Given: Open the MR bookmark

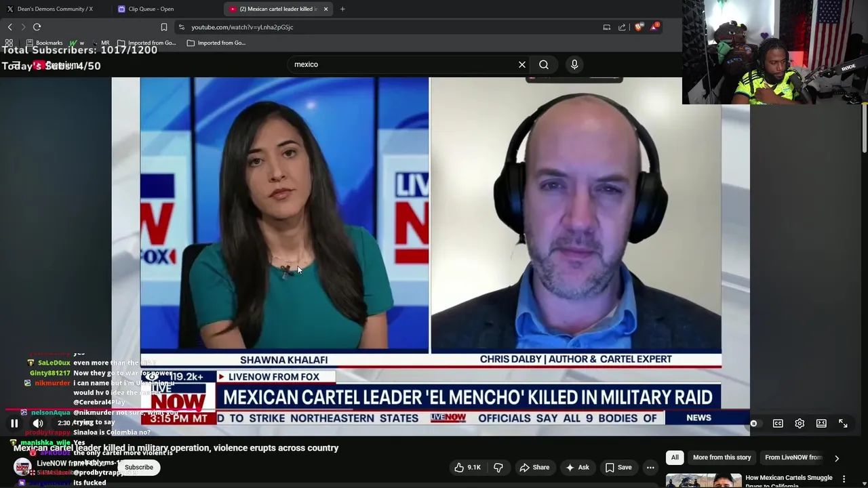Looking at the screenshot, I should pos(100,43).
